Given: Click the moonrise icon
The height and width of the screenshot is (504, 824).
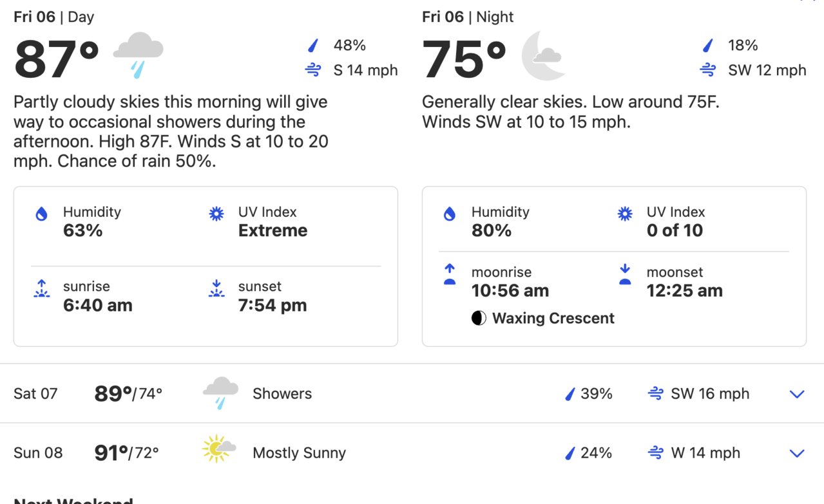Looking at the screenshot, I should [x=450, y=274].
